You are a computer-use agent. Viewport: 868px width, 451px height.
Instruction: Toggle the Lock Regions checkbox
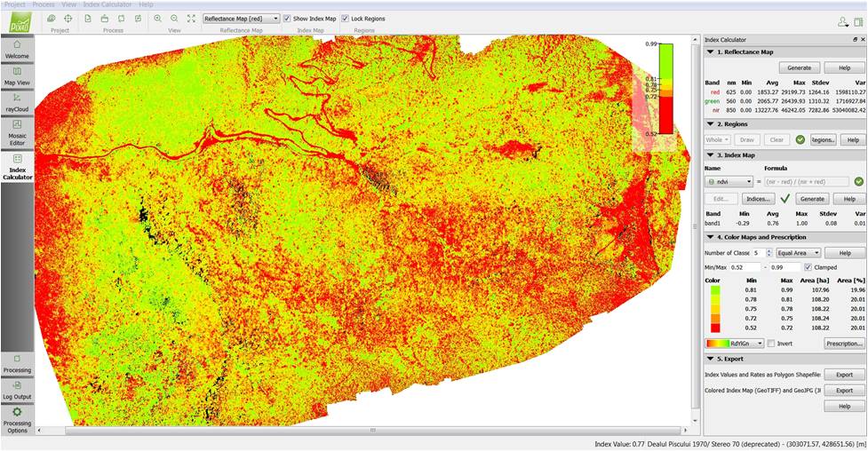pyautogui.click(x=345, y=19)
